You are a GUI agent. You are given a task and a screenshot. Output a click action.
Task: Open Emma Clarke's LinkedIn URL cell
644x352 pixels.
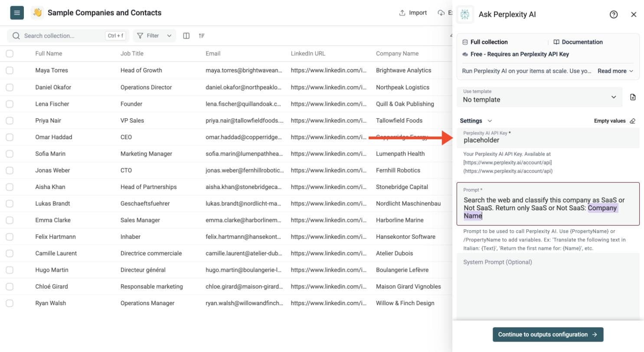point(330,220)
